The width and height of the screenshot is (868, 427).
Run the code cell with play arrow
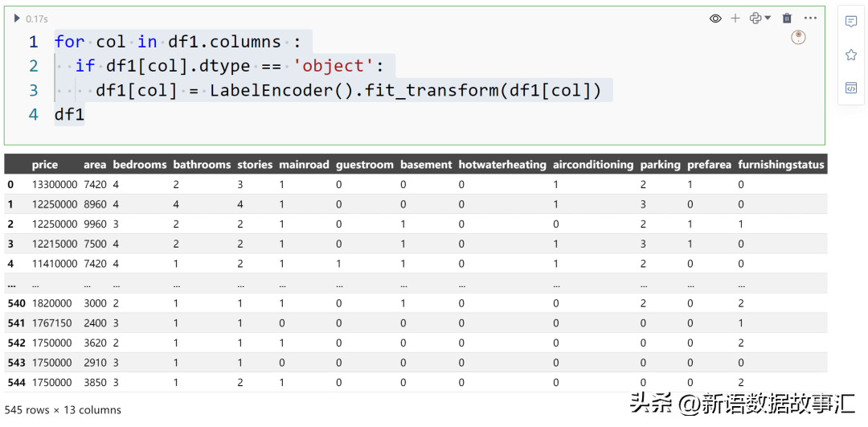point(17,18)
